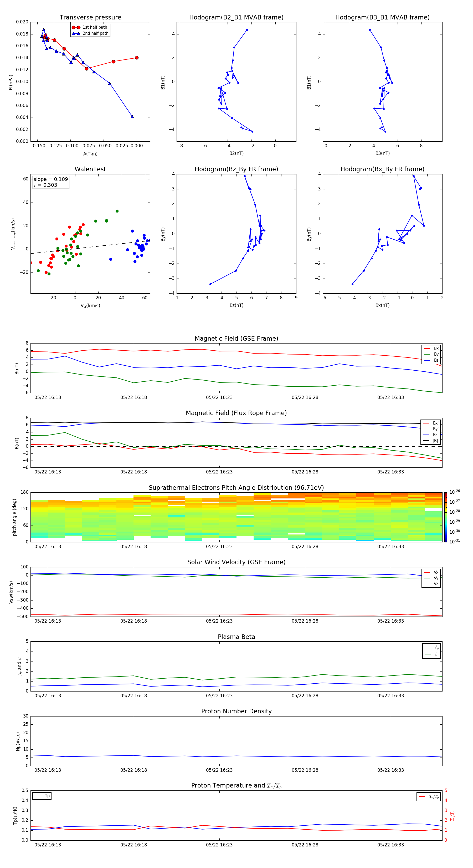
Task: Click the β legend entry in Plasma Beta plot
Action: coord(431,654)
